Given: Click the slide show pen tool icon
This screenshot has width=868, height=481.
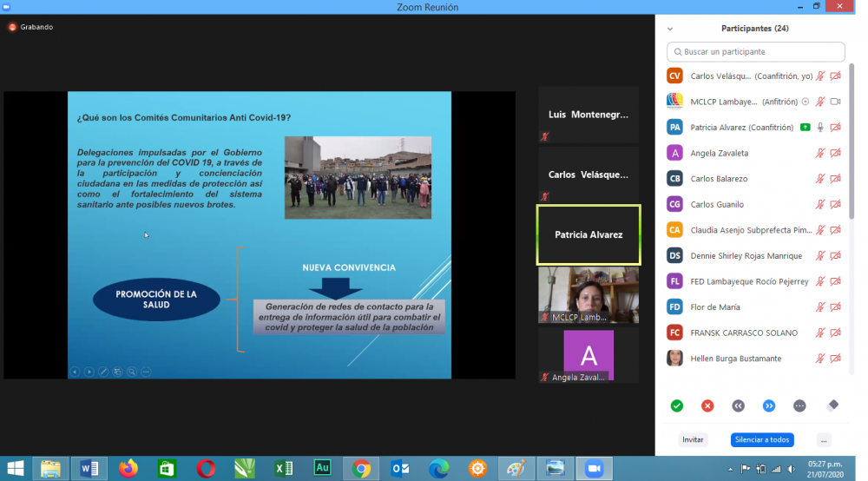Looking at the screenshot, I should pos(103,372).
